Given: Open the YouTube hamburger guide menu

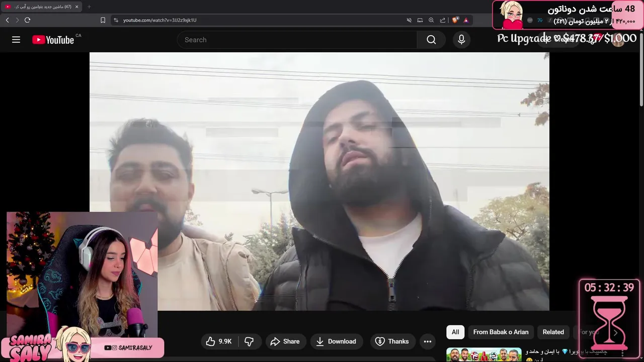Looking at the screenshot, I should pos(16,40).
